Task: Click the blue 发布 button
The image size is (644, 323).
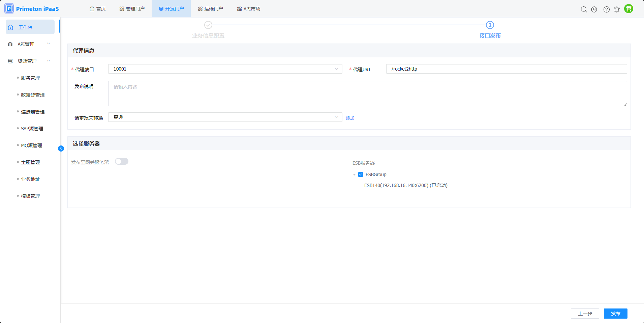Action: pyautogui.click(x=615, y=314)
